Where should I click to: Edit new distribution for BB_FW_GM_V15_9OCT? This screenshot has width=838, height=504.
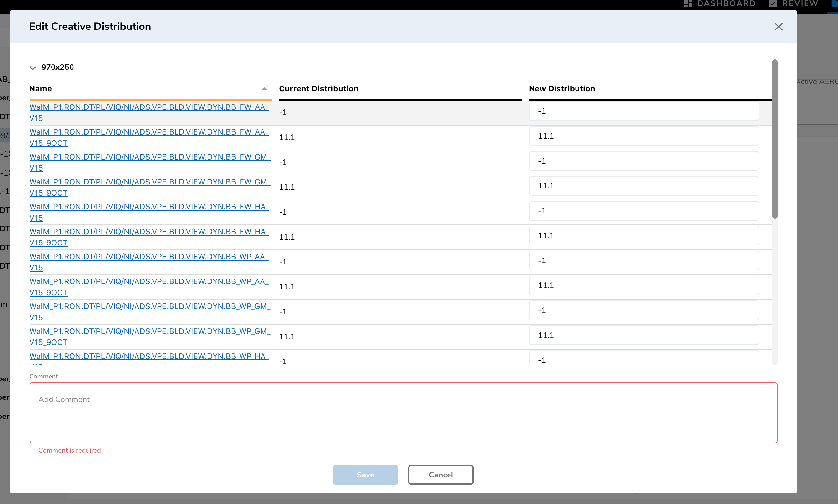click(643, 186)
